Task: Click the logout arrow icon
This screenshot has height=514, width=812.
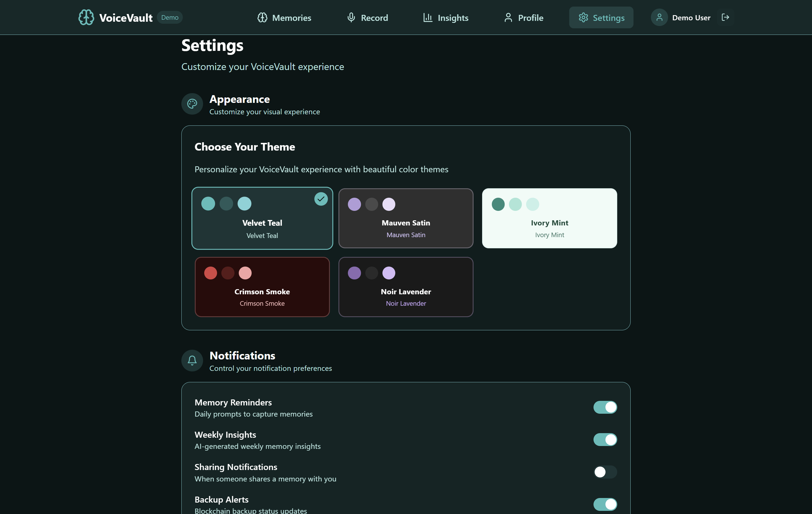Action: [x=725, y=17]
